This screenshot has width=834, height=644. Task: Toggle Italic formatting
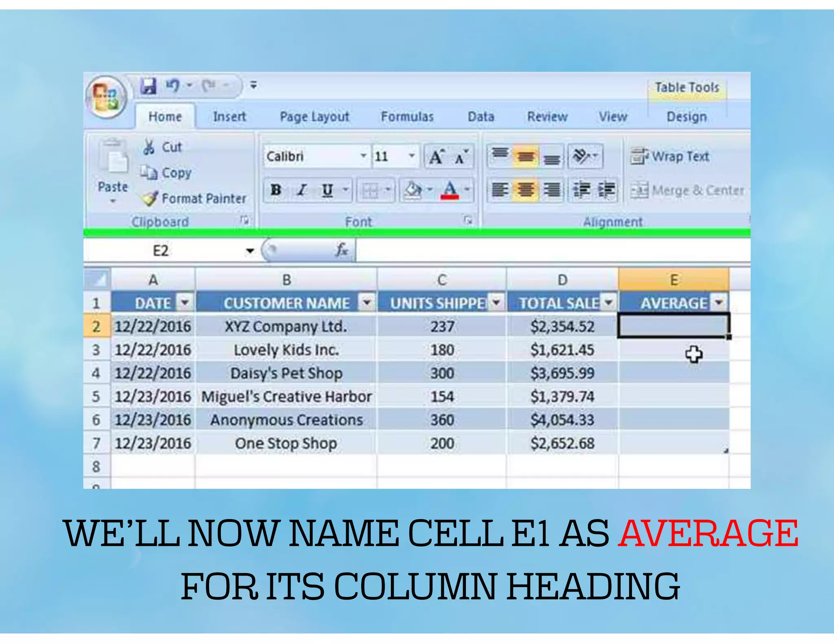click(302, 190)
